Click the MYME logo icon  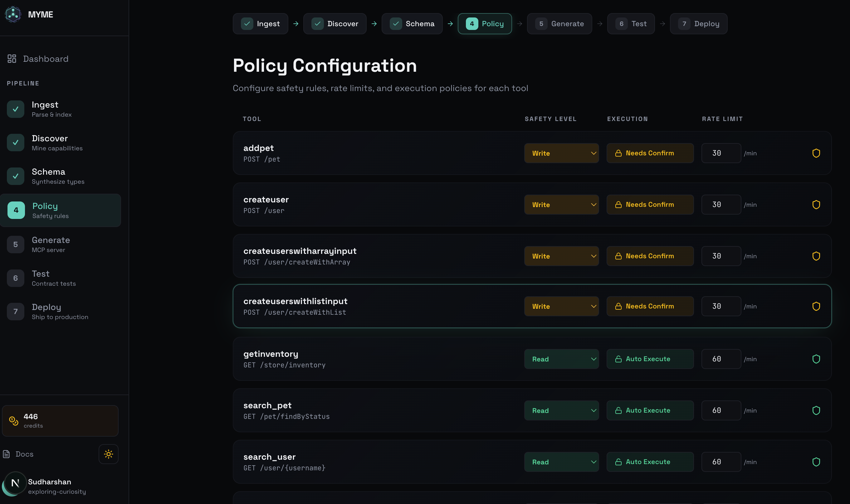(x=13, y=14)
